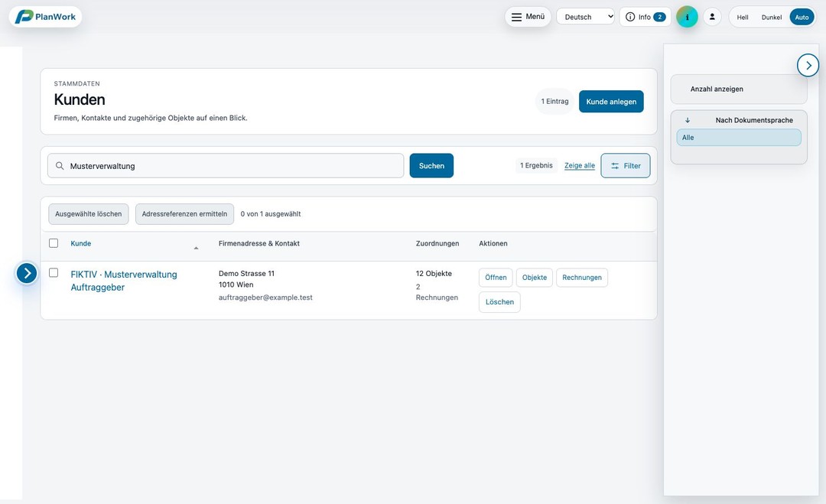Click the magnifier icon in the search field
Image resolution: width=826 pixels, height=504 pixels.
coord(60,166)
